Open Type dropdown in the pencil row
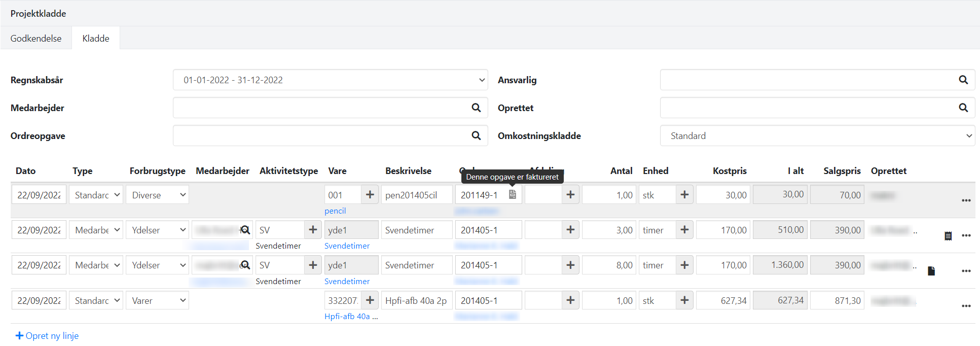This screenshot has width=980, height=346. coord(96,195)
